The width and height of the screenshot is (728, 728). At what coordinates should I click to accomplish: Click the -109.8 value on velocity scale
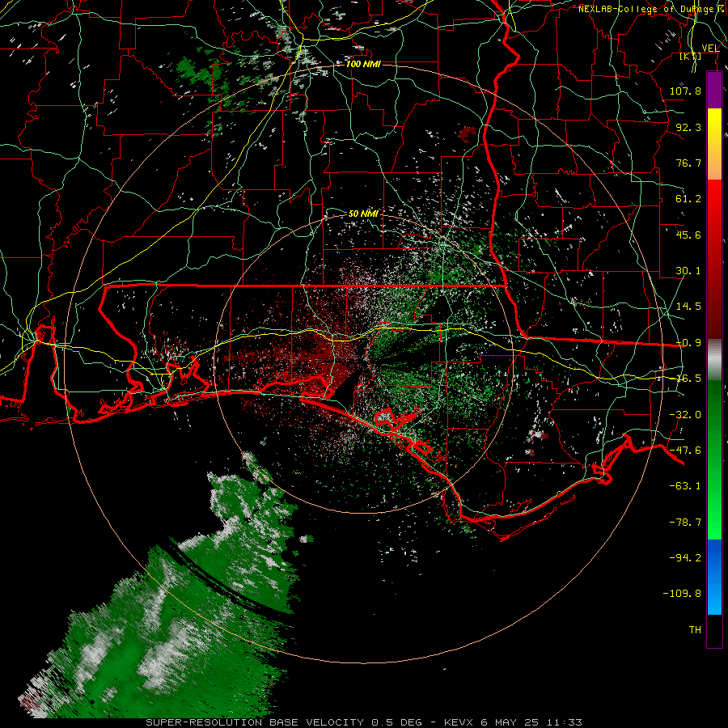coord(682,594)
